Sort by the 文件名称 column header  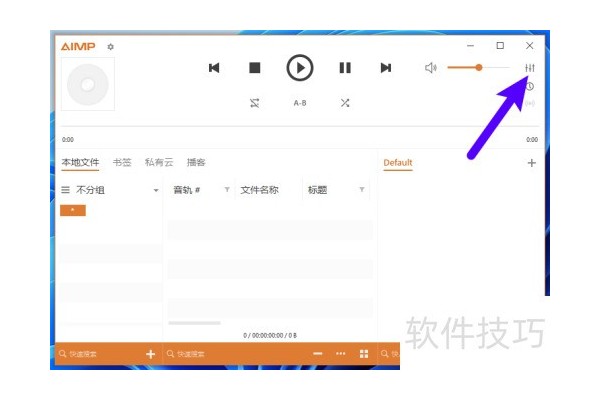click(x=259, y=190)
